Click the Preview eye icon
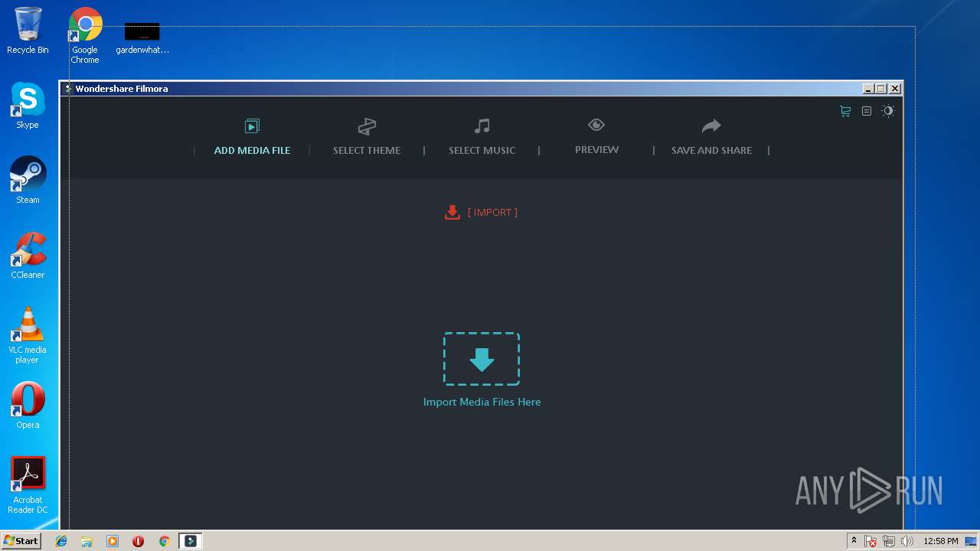980x551 pixels. [x=596, y=125]
